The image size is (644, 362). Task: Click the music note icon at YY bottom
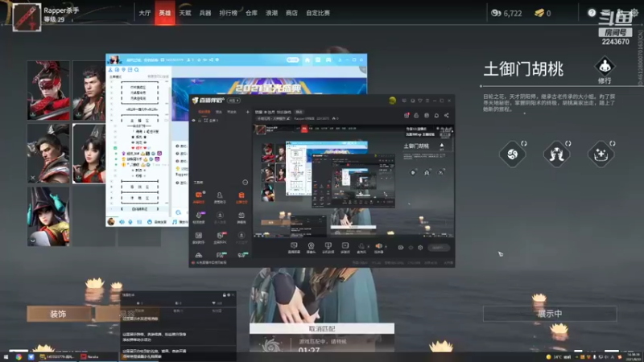(175, 222)
